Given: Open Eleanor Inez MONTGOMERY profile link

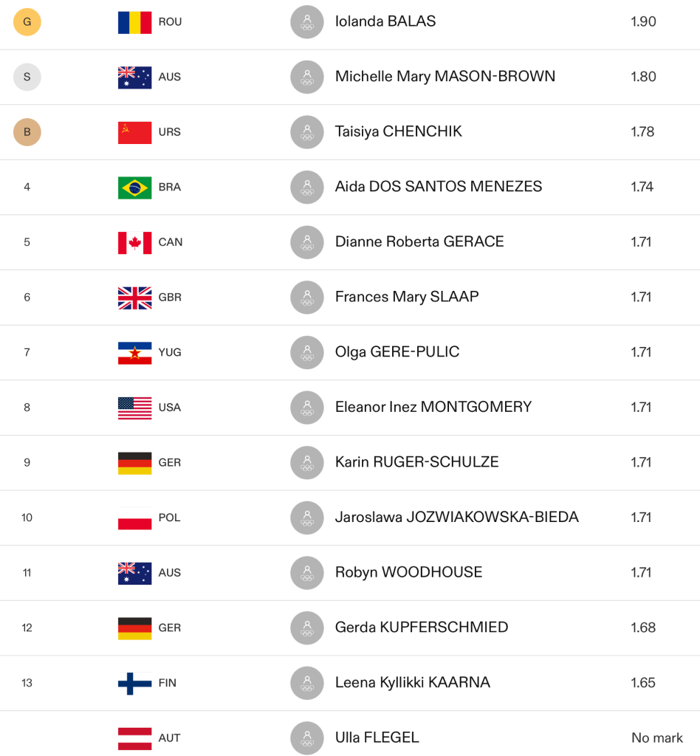Looking at the screenshot, I should tap(433, 407).
